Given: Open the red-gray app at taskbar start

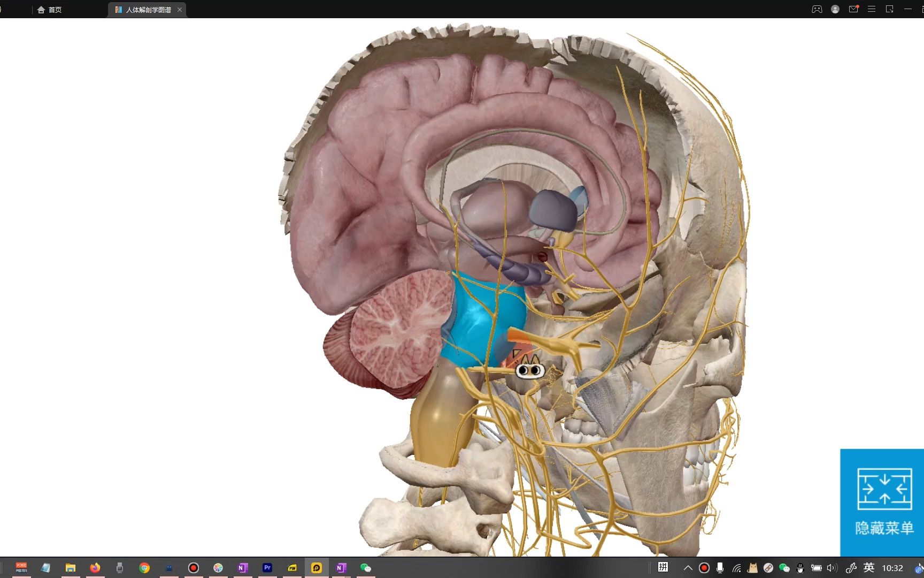Looking at the screenshot, I should coord(21,568).
